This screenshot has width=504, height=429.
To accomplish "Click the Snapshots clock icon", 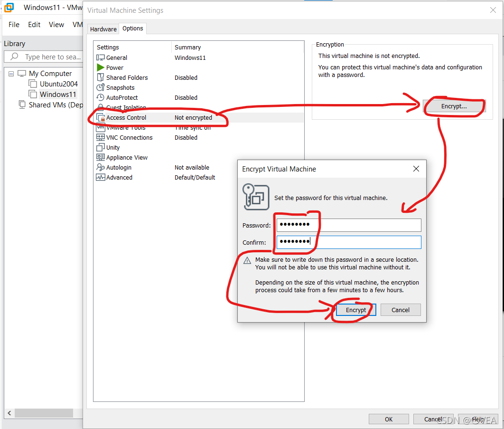I will click(100, 87).
